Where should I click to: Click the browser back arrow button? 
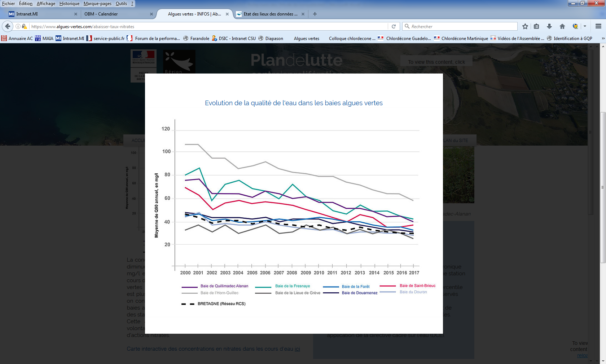pyautogui.click(x=8, y=26)
